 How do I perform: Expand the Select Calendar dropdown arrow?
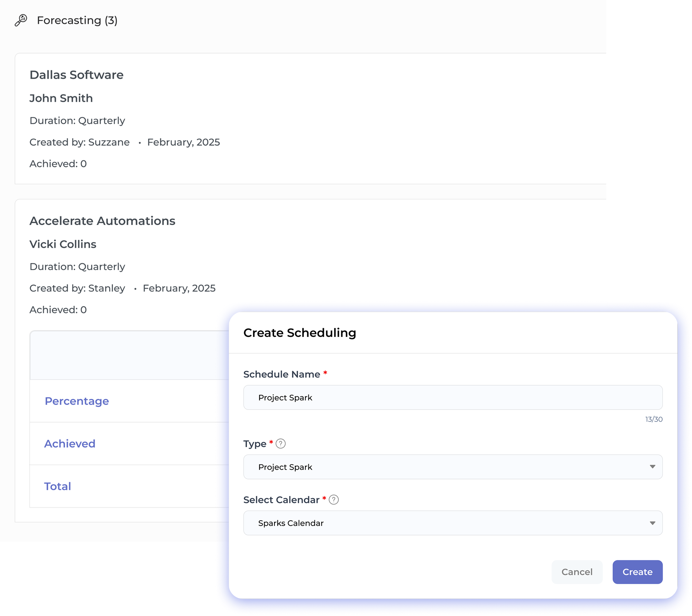click(x=652, y=523)
